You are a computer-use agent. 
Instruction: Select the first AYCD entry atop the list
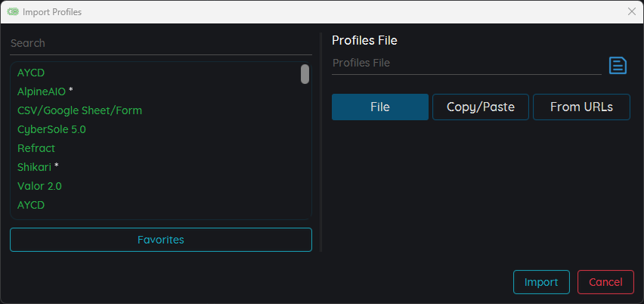click(31, 73)
